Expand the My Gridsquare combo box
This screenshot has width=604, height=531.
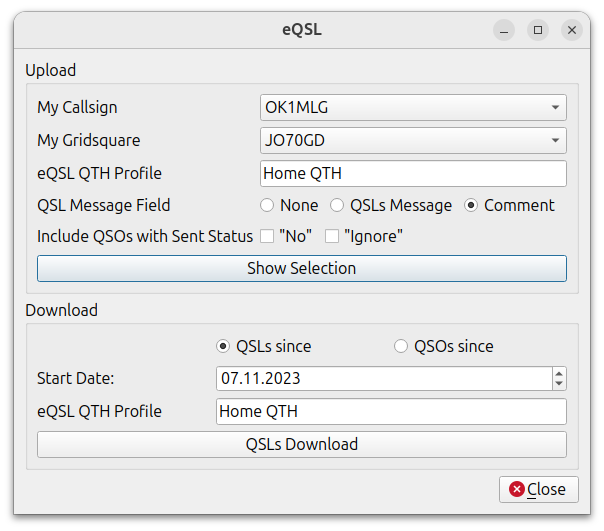[x=412, y=140]
